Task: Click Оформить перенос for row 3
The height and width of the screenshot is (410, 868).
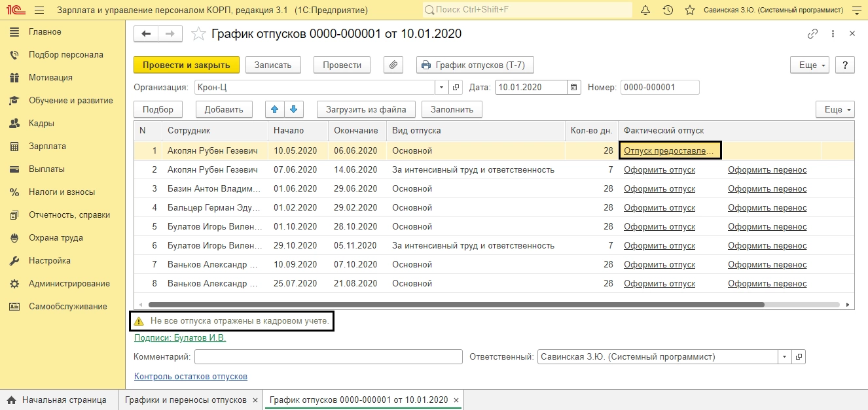Action: click(x=767, y=188)
